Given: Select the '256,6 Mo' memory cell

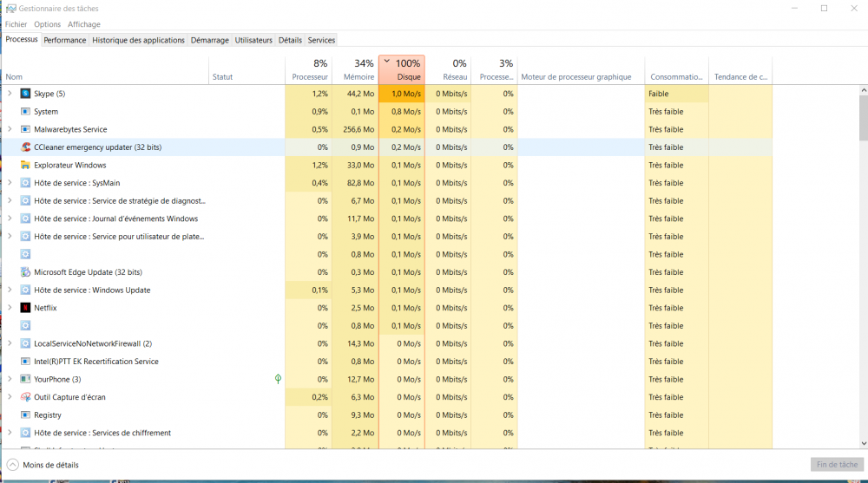Looking at the screenshot, I should click(355, 129).
